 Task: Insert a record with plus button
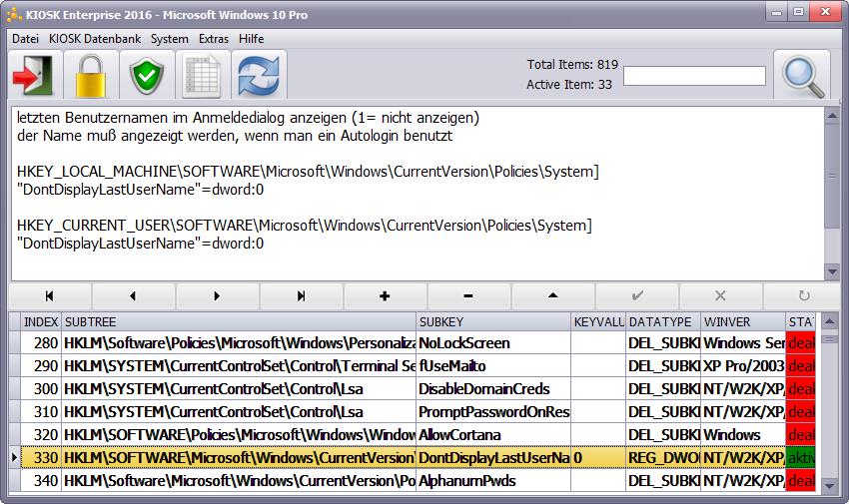(385, 295)
